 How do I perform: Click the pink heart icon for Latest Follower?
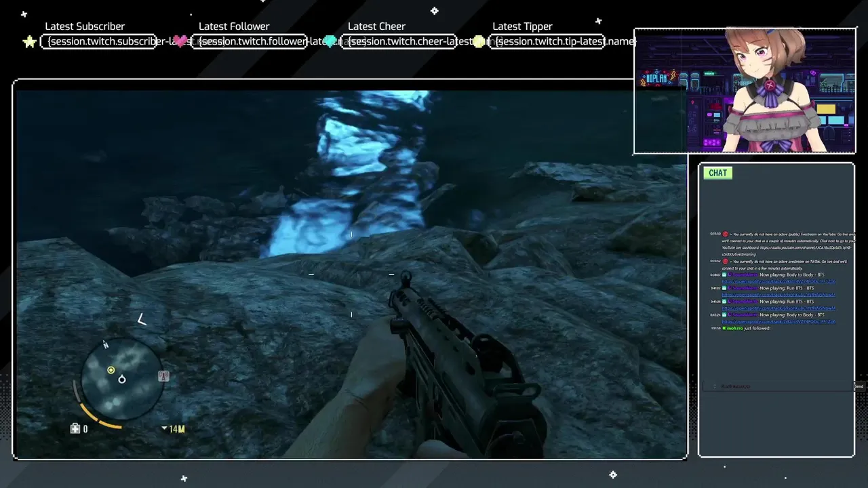pos(180,42)
